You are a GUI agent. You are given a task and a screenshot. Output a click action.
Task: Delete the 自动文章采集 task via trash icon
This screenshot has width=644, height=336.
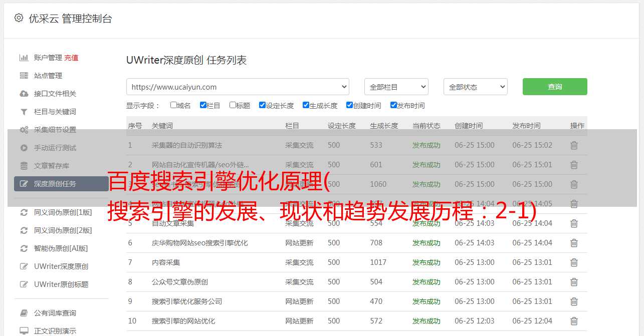[x=574, y=223]
